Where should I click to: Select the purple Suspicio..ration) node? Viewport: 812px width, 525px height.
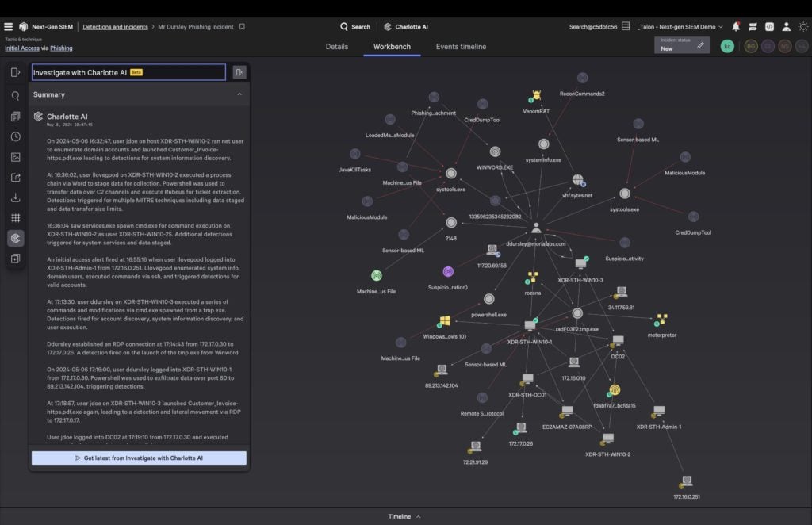(448, 272)
